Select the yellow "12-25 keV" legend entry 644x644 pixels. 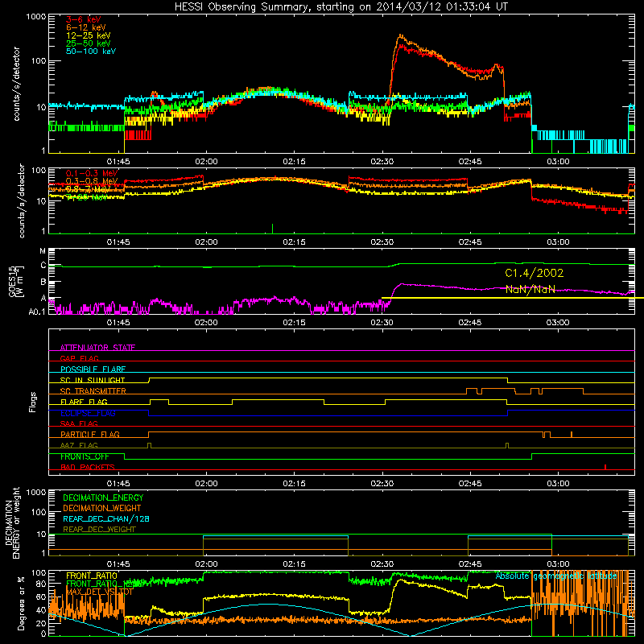click(89, 35)
